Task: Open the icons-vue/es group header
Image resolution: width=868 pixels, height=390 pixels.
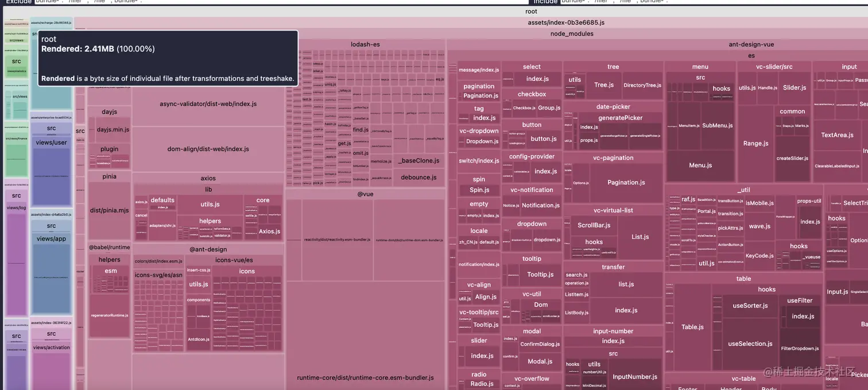Action: (234, 260)
